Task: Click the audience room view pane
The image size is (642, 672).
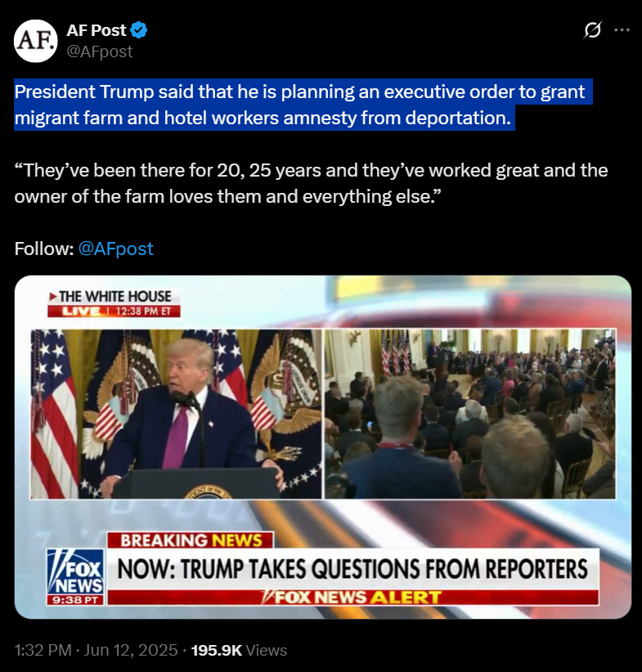Action: (470, 414)
